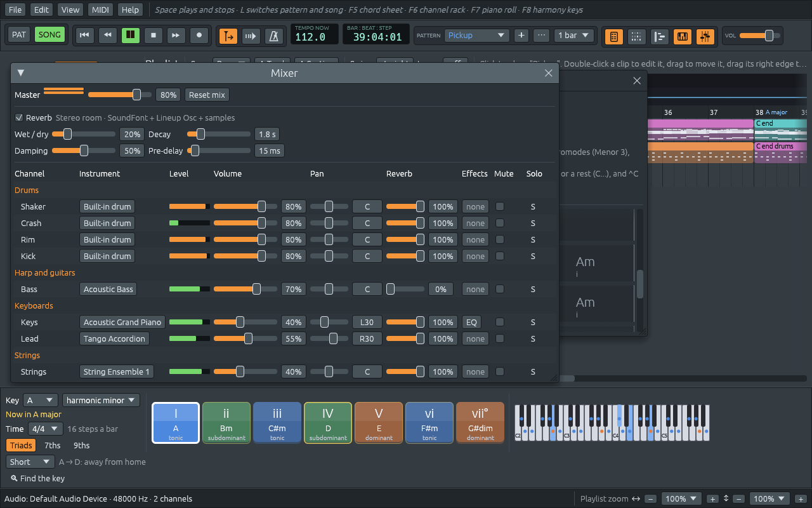Screen dimensions: 812x508
Task: Open the Short dropdown
Action: tap(30, 462)
